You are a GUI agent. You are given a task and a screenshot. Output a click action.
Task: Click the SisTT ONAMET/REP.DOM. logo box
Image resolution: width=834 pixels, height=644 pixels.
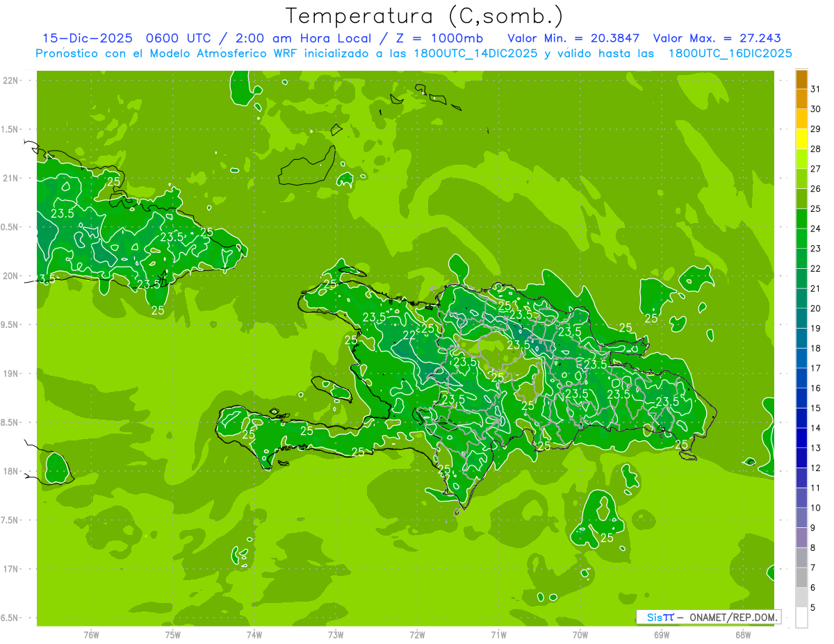708,617
